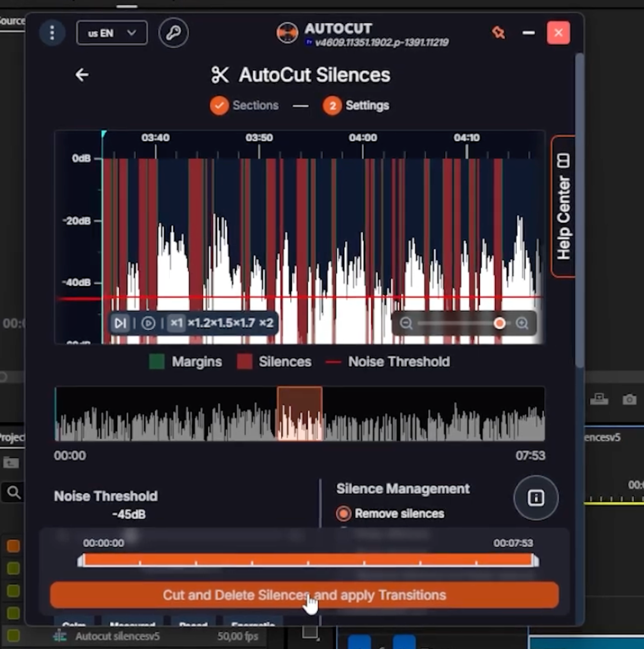644x649 pixels.
Task: Click the left handle of orange range bar
Action: pyautogui.click(x=81, y=560)
